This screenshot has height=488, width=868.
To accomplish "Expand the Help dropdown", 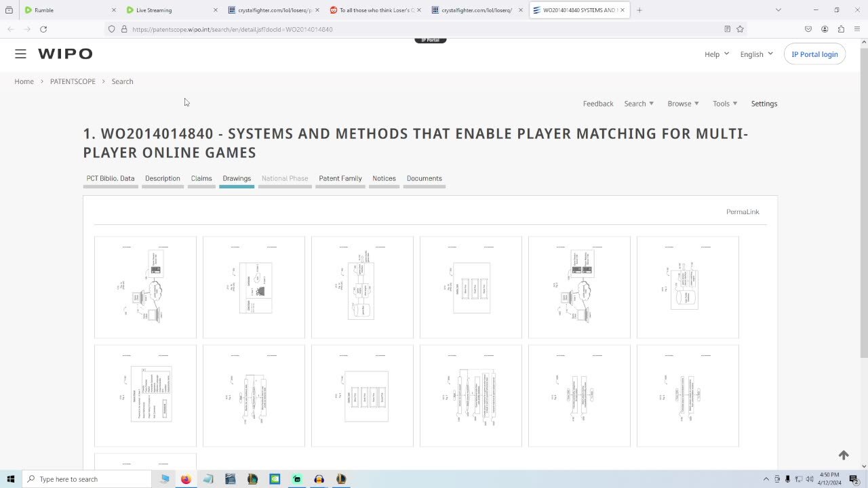I will (x=717, y=54).
